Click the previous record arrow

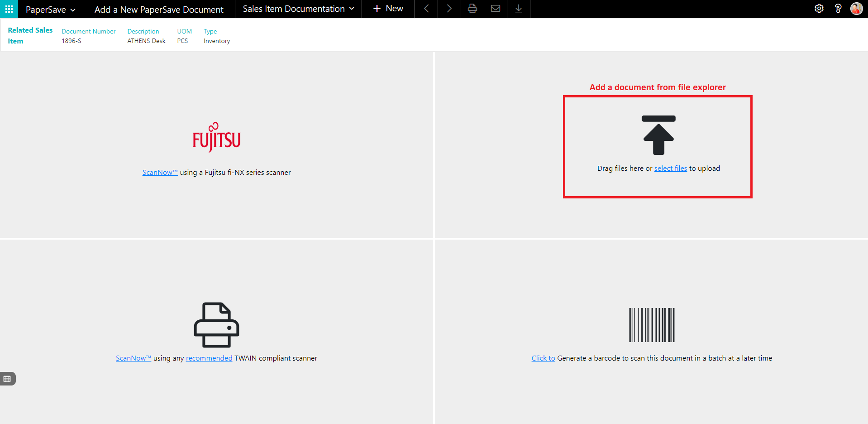[x=426, y=9]
